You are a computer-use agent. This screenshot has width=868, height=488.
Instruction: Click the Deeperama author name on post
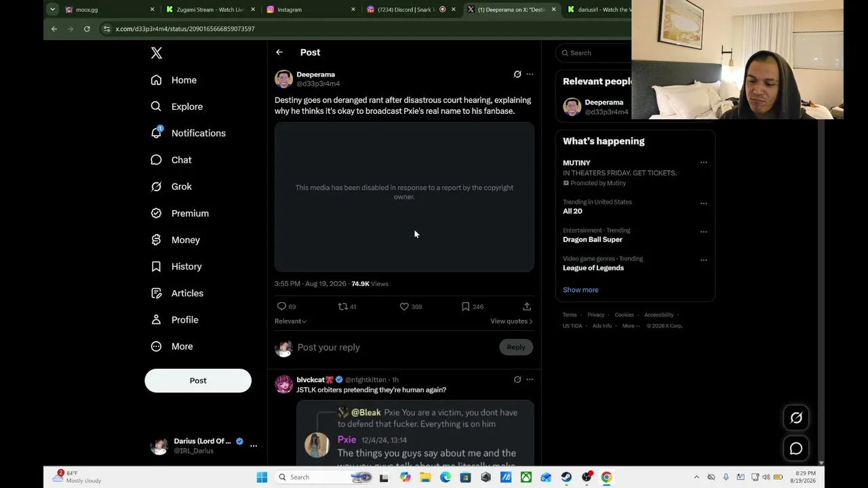315,75
